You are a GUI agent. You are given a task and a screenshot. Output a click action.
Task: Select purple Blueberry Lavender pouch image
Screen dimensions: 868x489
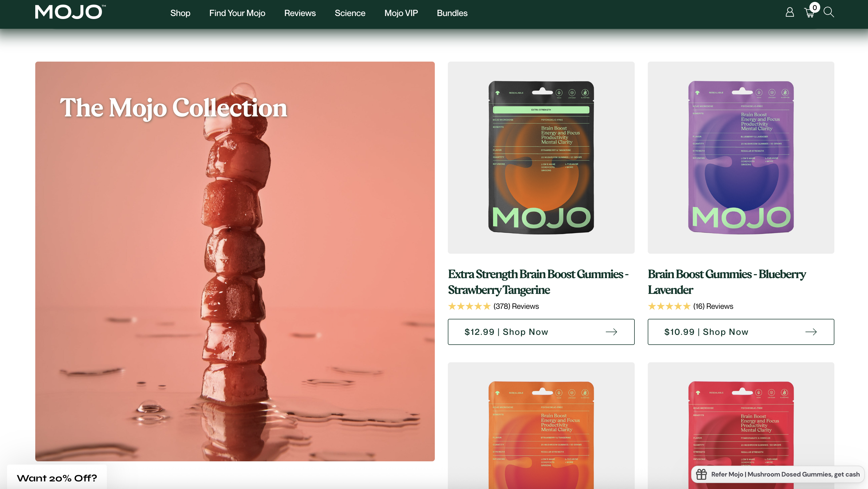click(x=741, y=157)
